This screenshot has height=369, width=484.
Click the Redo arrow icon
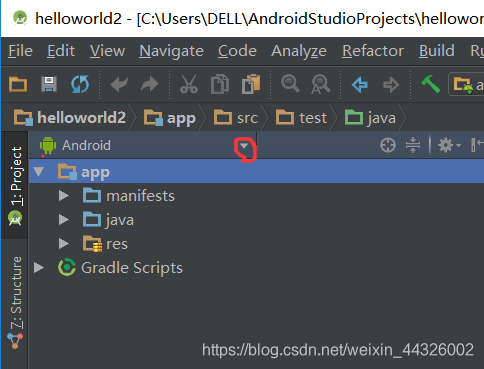click(x=150, y=84)
